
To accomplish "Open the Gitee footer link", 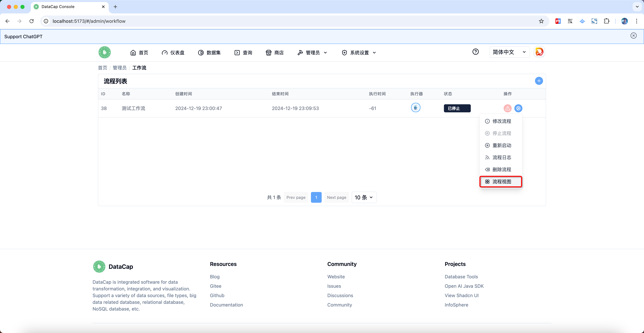I will pyautogui.click(x=216, y=286).
